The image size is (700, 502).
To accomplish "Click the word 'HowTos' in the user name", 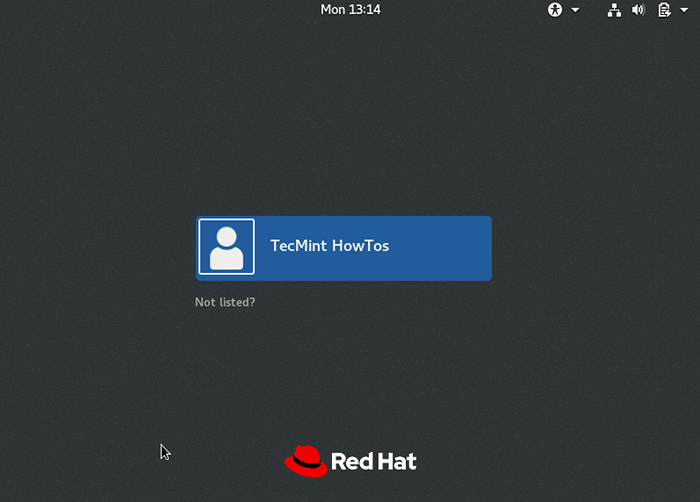I will pyautogui.click(x=361, y=246).
